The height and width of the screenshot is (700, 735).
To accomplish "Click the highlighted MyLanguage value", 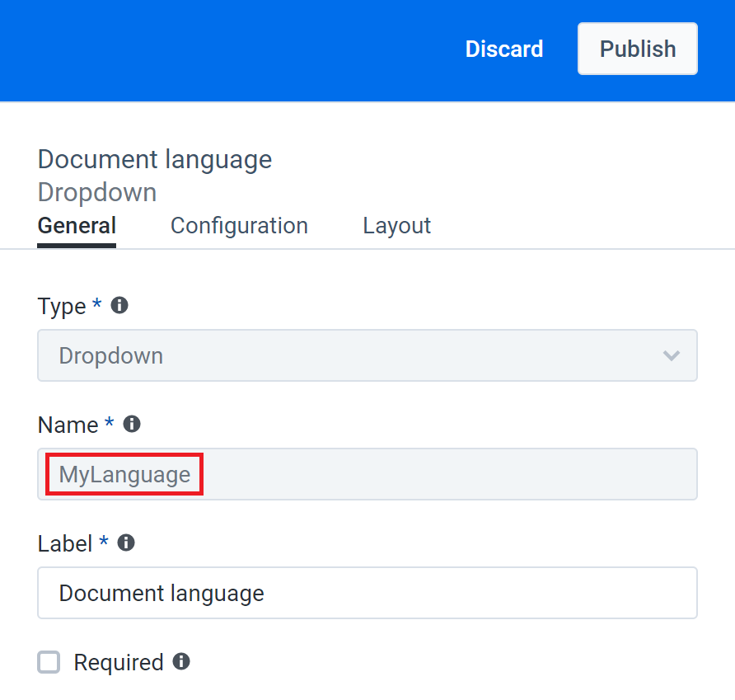I will (123, 474).
